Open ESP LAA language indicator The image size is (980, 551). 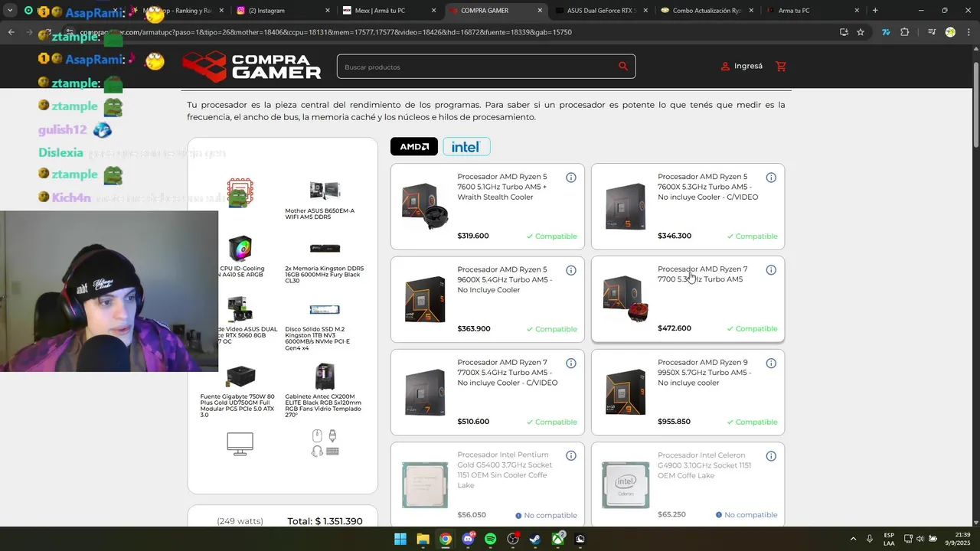(889, 539)
